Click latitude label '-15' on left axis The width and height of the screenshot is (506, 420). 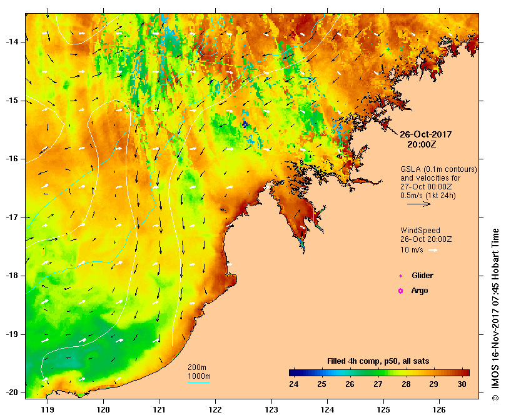click(13, 101)
